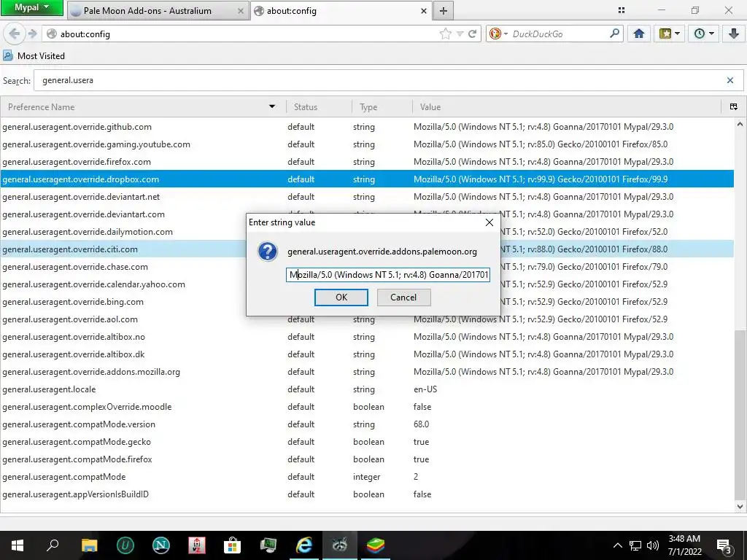Open the Windows Start menu

pos(18,545)
